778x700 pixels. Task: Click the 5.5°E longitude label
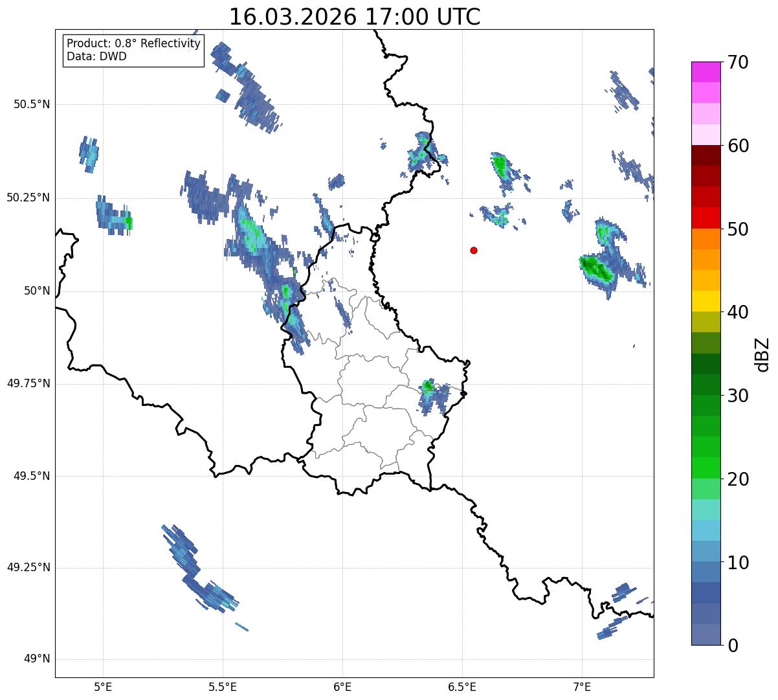point(223,686)
